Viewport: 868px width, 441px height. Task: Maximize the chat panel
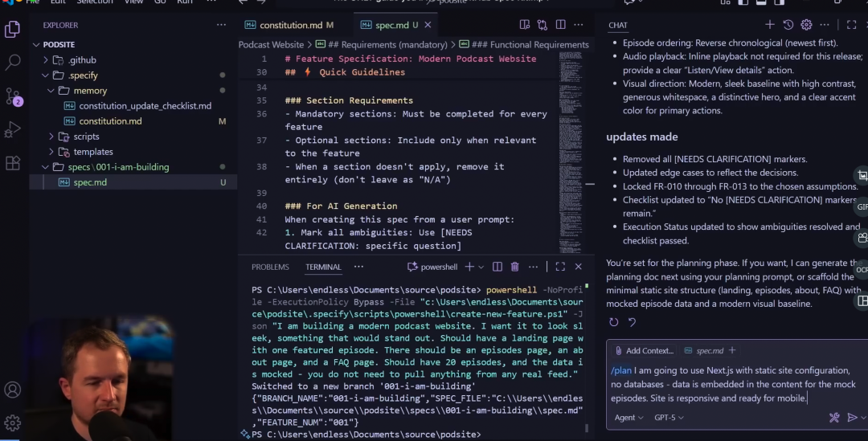pyautogui.click(x=851, y=25)
